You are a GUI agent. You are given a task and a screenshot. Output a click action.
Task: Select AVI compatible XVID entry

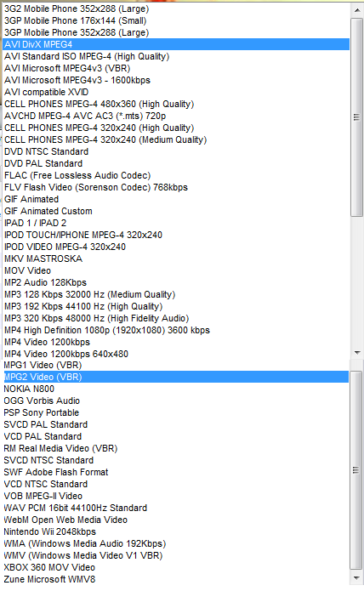click(176, 92)
